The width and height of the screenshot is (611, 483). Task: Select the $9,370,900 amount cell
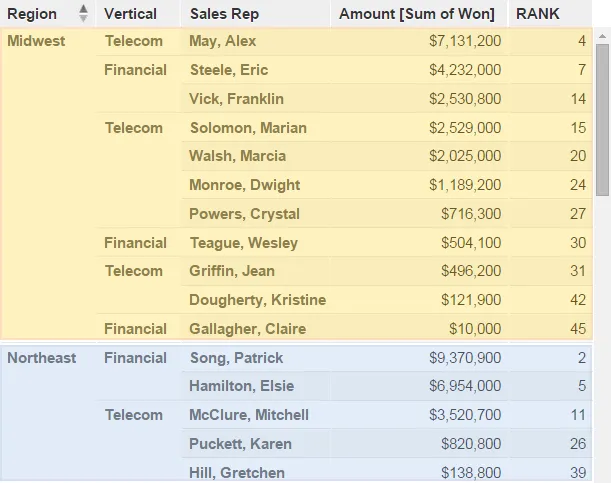coord(465,358)
